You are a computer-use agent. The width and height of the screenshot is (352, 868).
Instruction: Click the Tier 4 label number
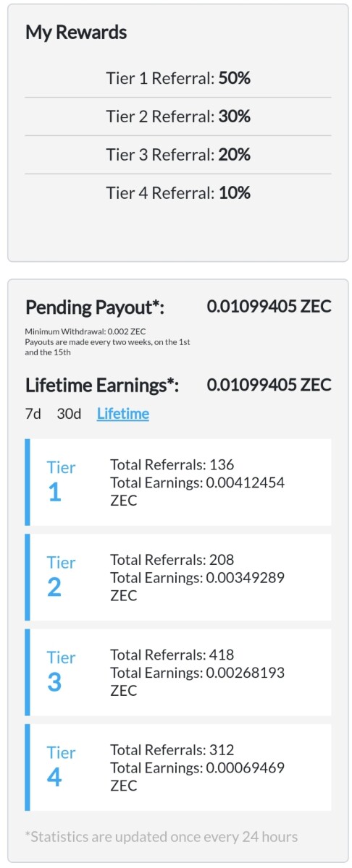(x=54, y=778)
